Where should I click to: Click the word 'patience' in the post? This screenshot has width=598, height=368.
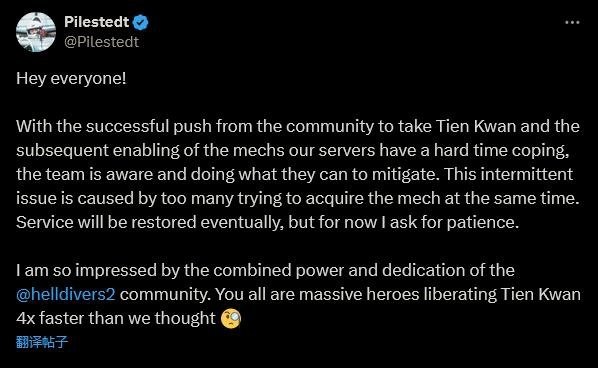pyautogui.click(x=482, y=223)
